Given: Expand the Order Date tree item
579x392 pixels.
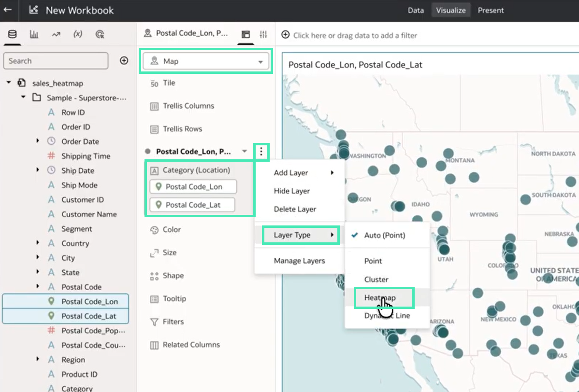Looking at the screenshot, I should click(x=38, y=141).
